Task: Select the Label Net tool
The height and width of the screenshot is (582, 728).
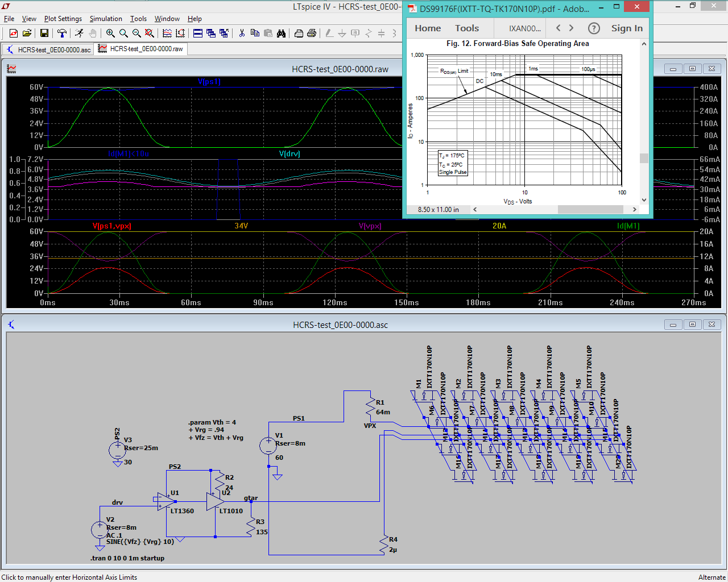Action: 355,34
